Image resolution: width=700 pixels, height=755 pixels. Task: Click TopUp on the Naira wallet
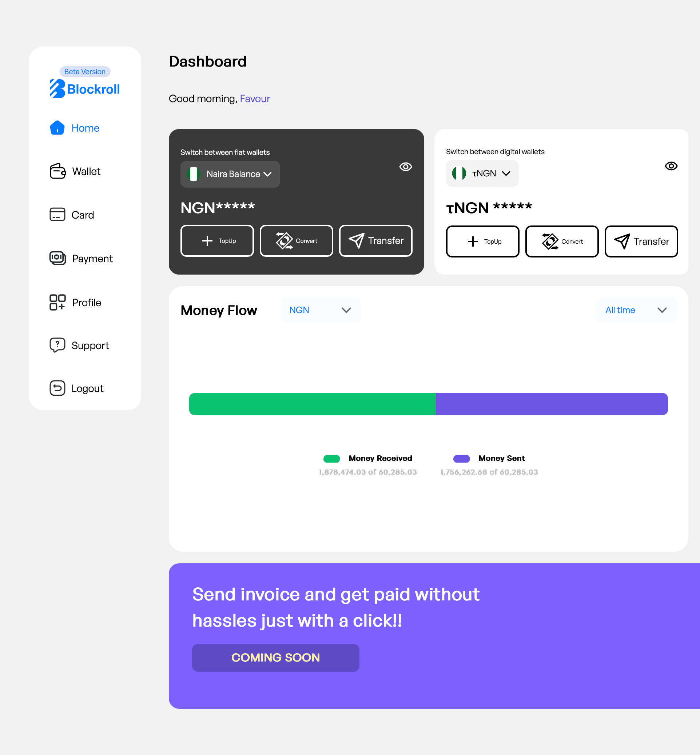(x=217, y=241)
